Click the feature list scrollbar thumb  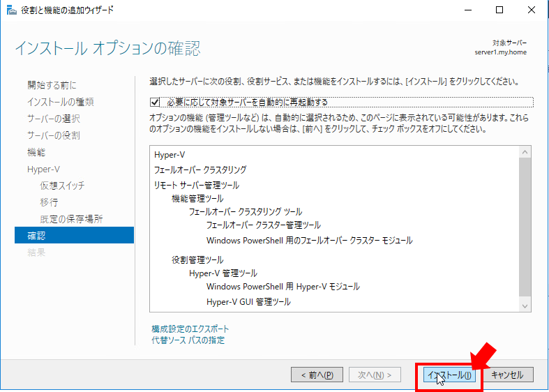[x=525, y=227]
